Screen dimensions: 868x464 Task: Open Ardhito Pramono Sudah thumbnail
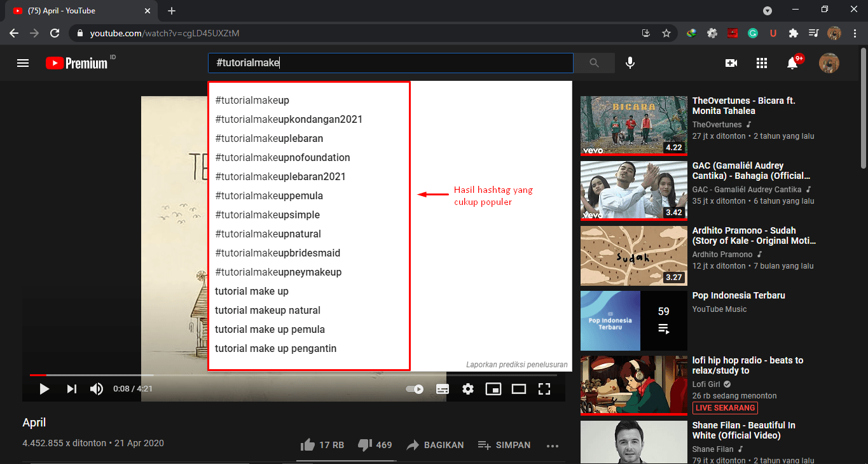pyautogui.click(x=634, y=255)
